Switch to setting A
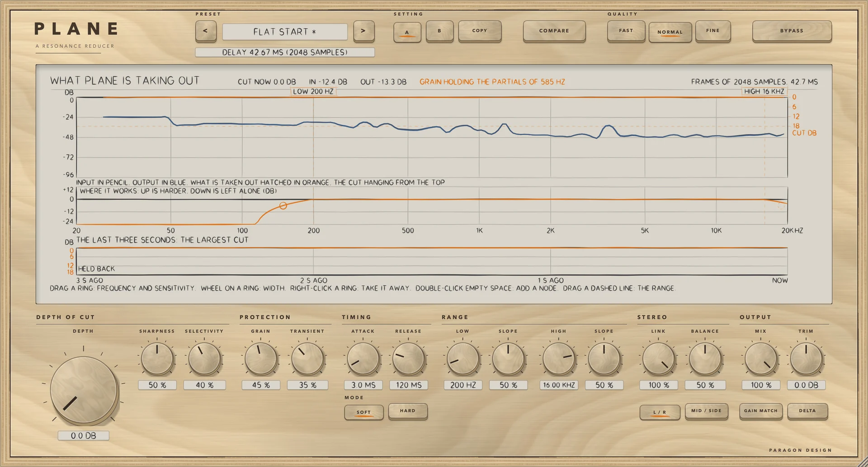Image resolution: width=868 pixels, height=467 pixels. [x=407, y=32]
